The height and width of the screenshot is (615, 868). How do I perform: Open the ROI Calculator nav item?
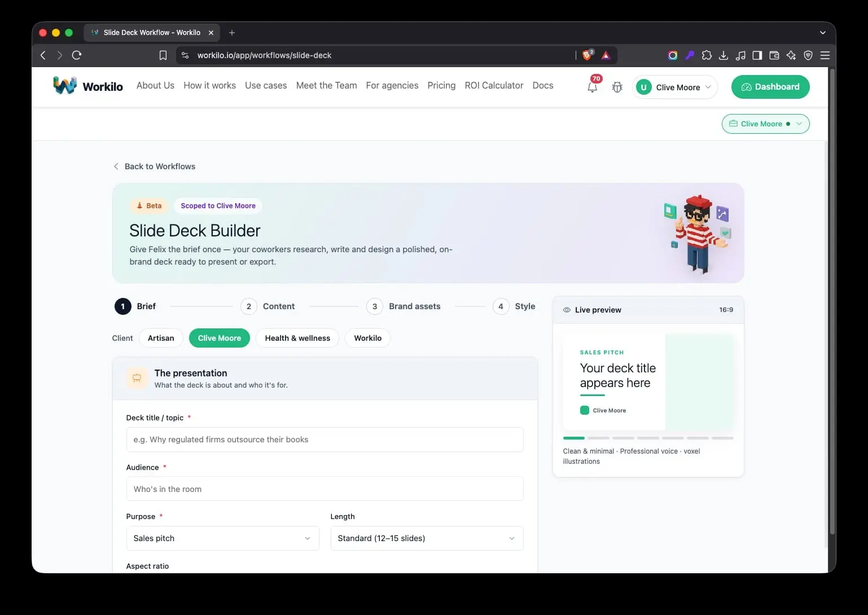pyautogui.click(x=494, y=85)
